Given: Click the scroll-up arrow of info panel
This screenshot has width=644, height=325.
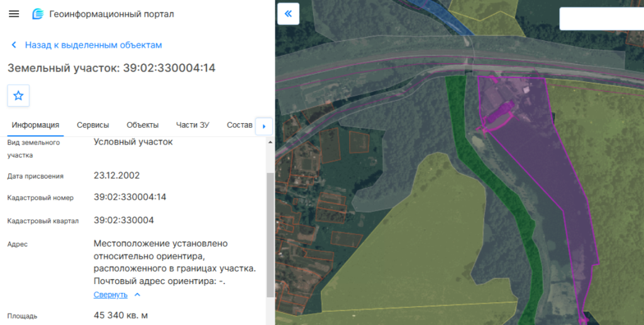Looking at the screenshot, I should coord(270,143).
